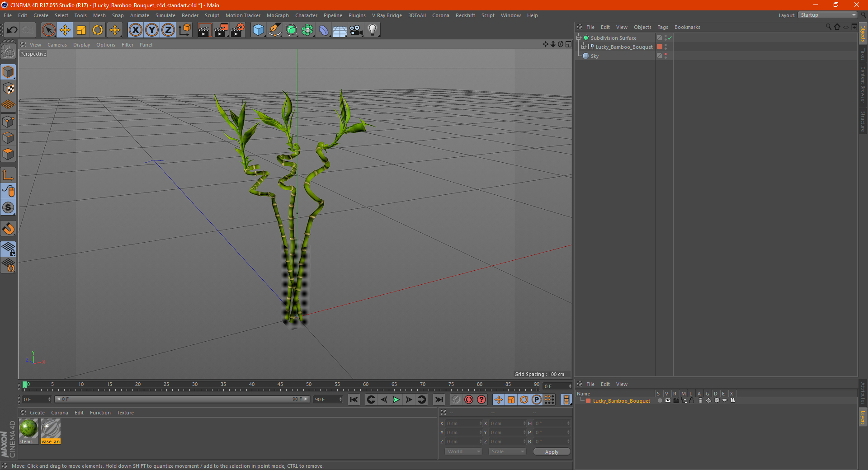
Task: Toggle layer Lucky_Bamboo_Bouquet lock icon
Action: [x=692, y=400]
